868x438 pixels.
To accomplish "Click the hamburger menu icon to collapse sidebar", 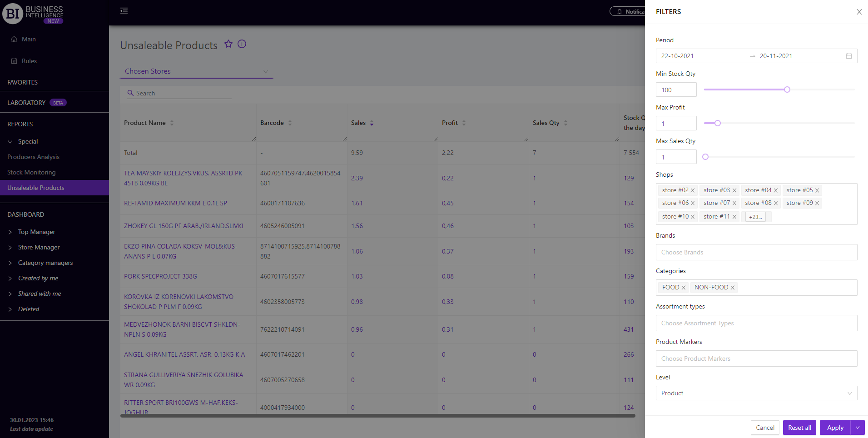I will pos(124,11).
